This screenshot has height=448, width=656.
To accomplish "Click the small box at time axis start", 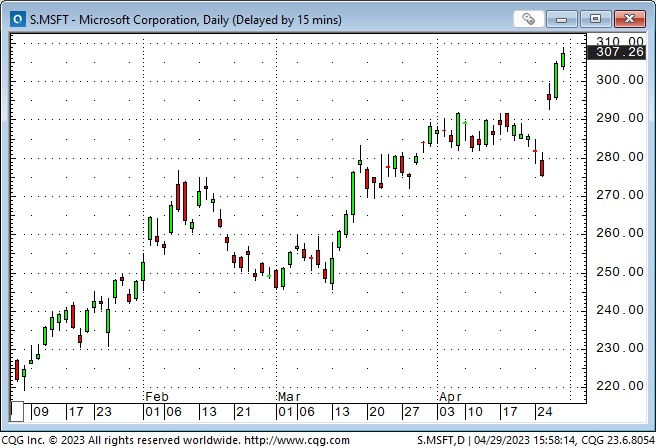I will 17,411.
